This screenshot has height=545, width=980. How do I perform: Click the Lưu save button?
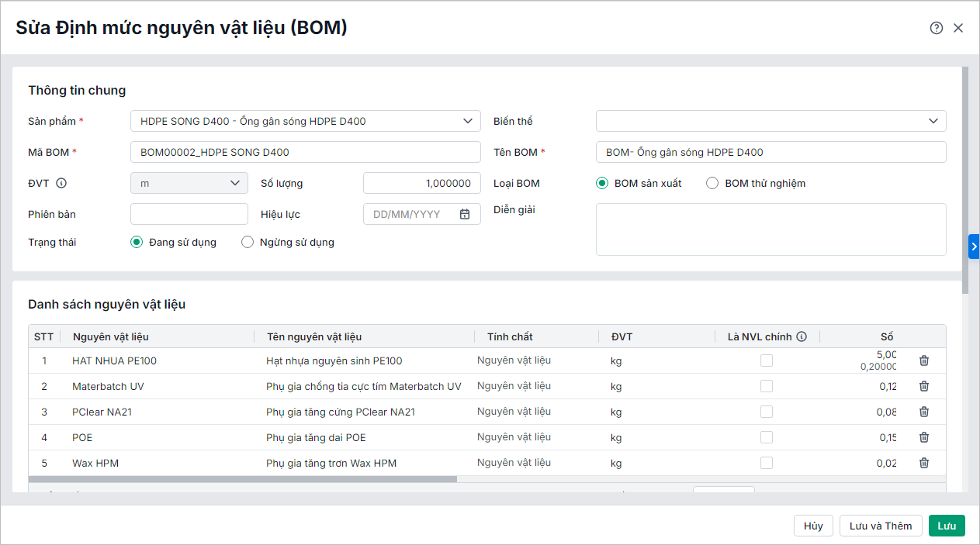pyautogui.click(x=947, y=526)
